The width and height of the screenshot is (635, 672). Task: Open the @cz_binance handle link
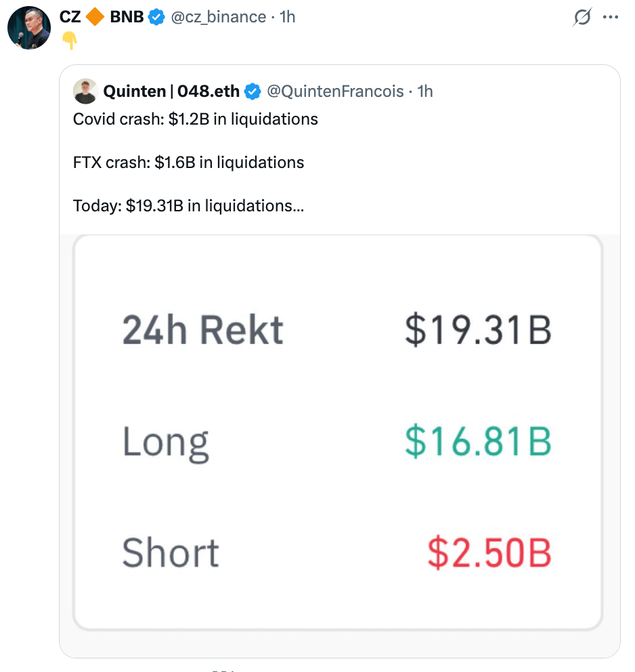(x=217, y=17)
